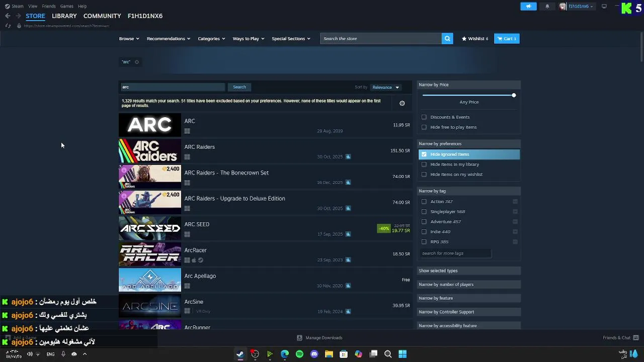The image size is (644, 362).
Task: Open Discord from the taskbar
Action: [314, 354]
